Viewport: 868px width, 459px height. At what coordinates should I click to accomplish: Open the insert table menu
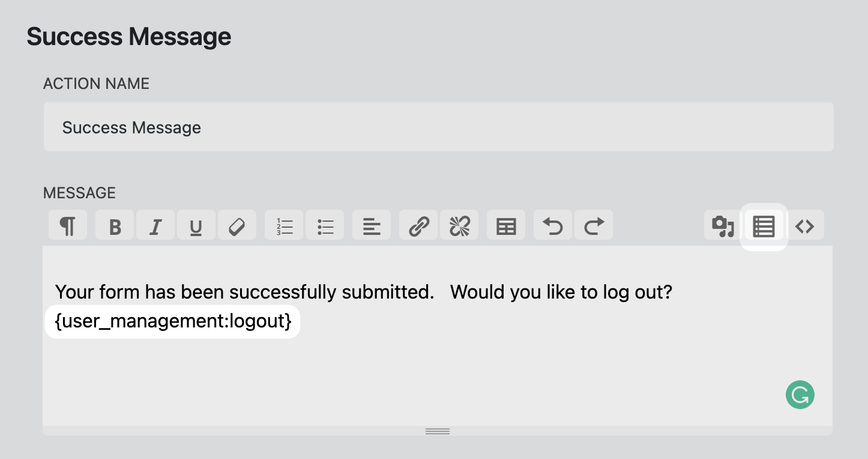(x=506, y=226)
